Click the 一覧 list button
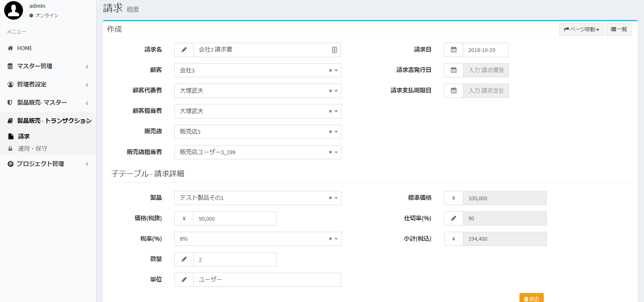This screenshot has width=644, height=302. [618, 29]
